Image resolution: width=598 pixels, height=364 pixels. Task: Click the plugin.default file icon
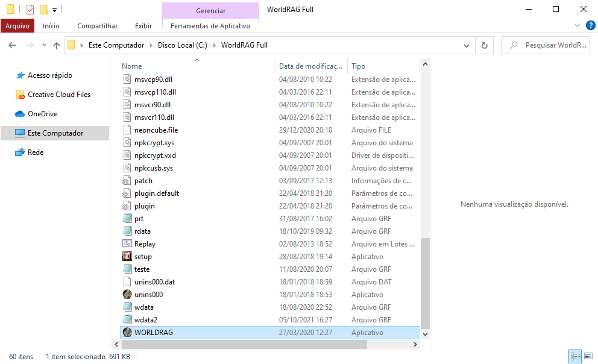[127, 193]
